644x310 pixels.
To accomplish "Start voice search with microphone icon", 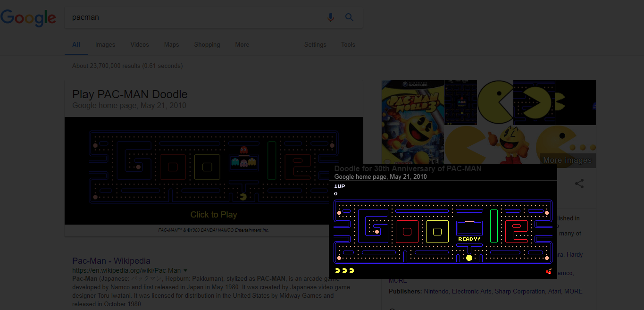I will [x=331, y=17].
